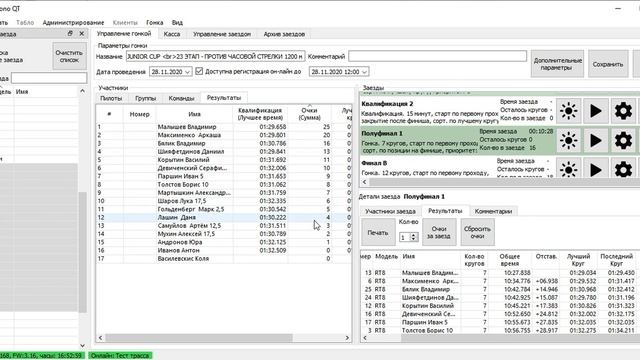Select participant Лашин Даня
This screenshot has width=640, height=360.
(224, 218)
